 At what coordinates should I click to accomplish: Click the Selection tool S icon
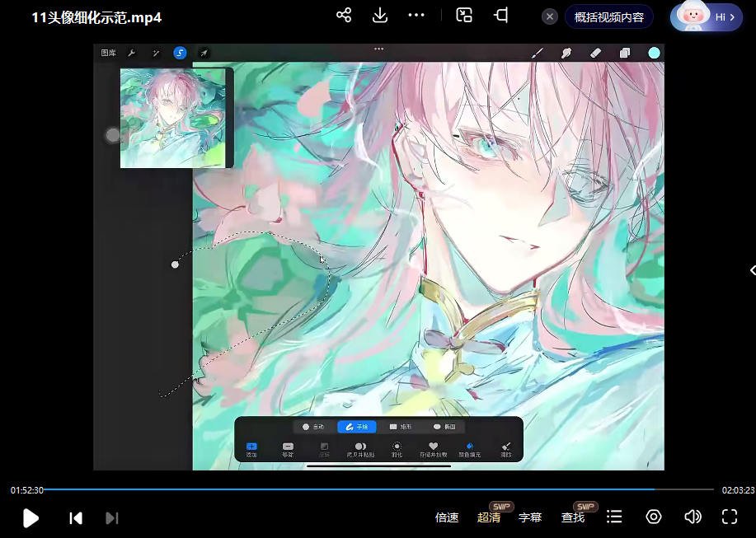[180, 53]
